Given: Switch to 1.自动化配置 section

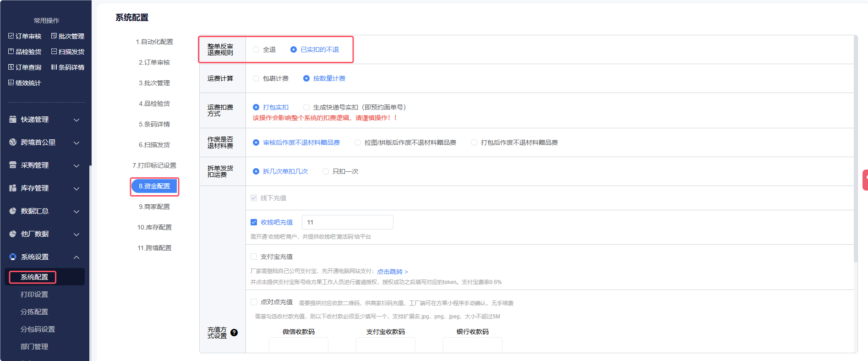Looking at the screenshot, I should tap(154, 42).
